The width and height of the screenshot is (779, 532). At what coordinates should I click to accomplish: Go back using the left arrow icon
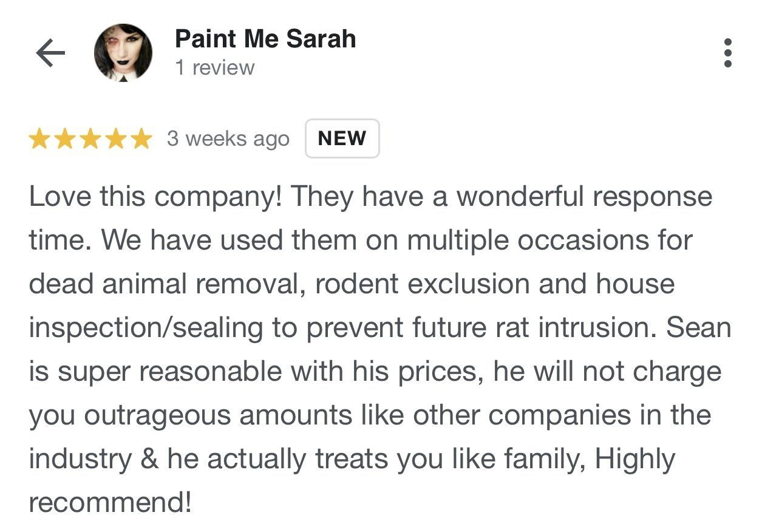click(x=50, y=53)
